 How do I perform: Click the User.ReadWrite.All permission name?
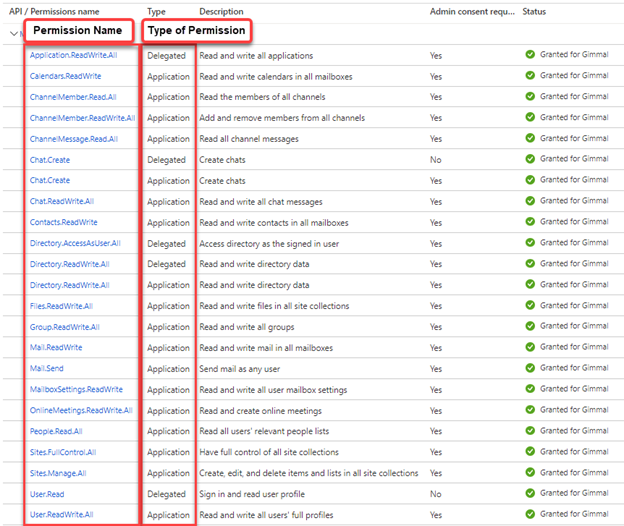(62, 515)
